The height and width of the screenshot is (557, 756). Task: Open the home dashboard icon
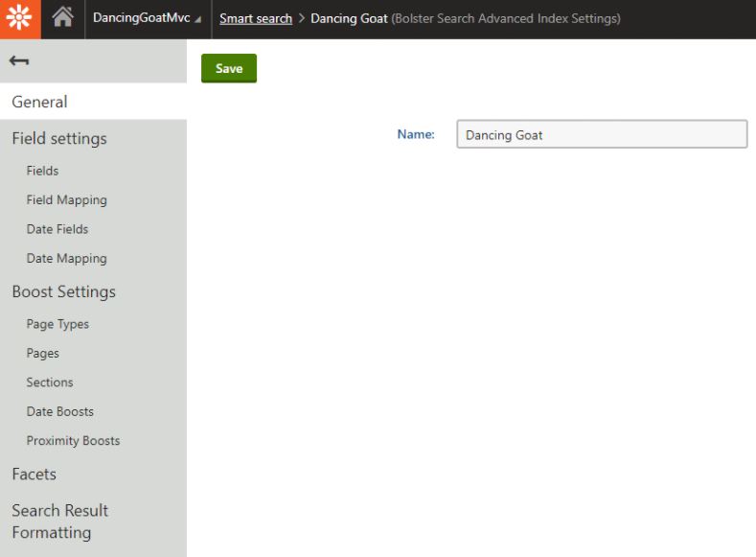tap(62, 19)
